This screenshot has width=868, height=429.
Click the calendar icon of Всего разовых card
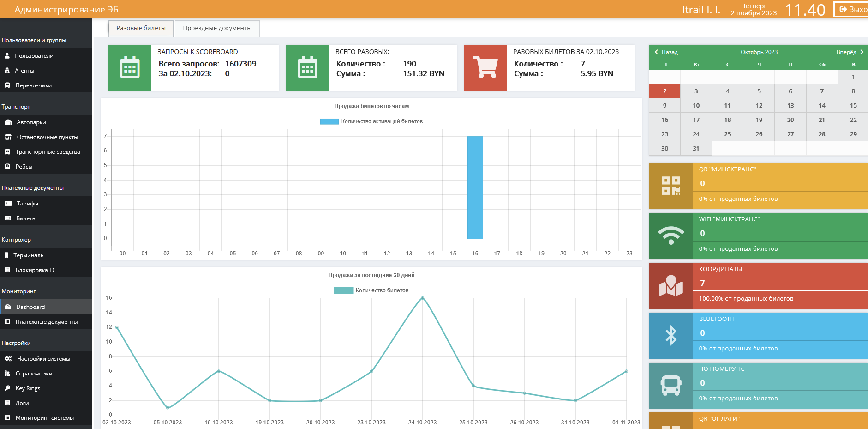(x=307, y=67)
